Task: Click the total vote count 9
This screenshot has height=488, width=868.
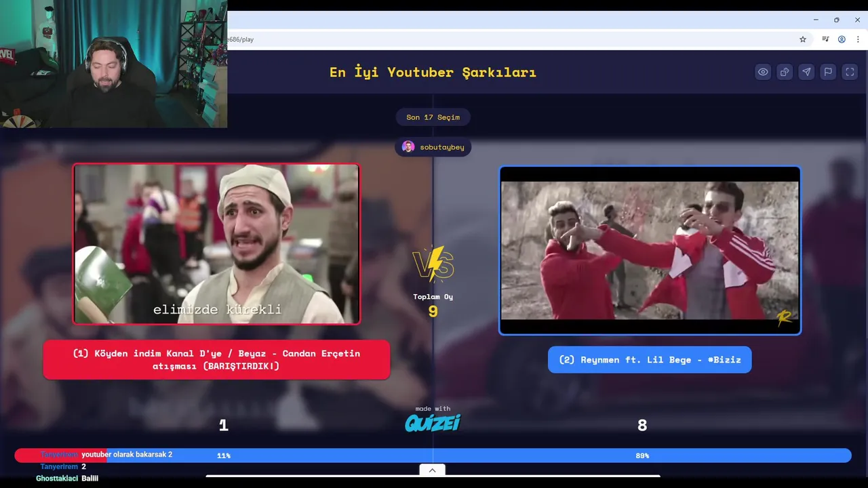Action: [433, 311]
